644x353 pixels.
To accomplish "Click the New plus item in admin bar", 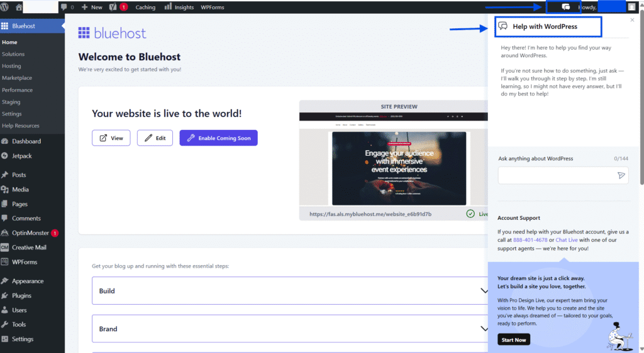I will tap(92, 7).
